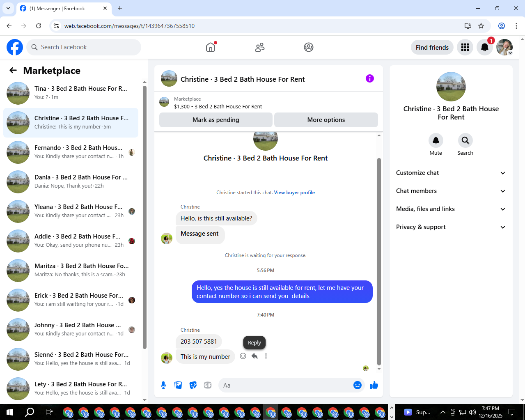Viewport: 525px width, 420px height.
Task: Open a new browser tab
Action: [120, 8]
